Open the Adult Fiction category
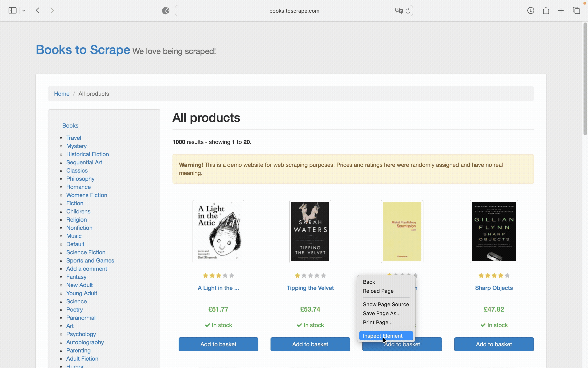The width and height of the screenshot is (588, 368). click(x=82, y=359)
